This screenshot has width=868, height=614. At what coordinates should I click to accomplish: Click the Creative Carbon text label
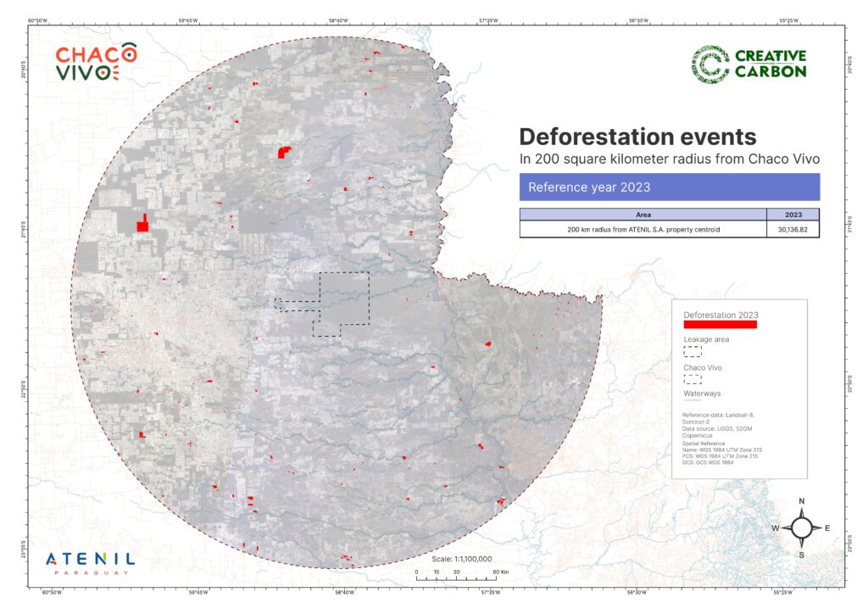click(770, 64)
